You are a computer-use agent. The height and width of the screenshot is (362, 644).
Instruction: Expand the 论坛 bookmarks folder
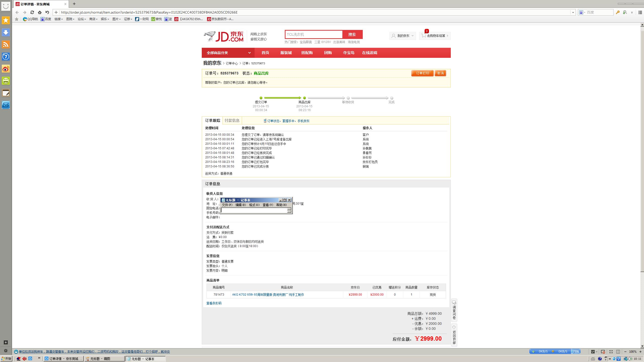coord(82,19)
